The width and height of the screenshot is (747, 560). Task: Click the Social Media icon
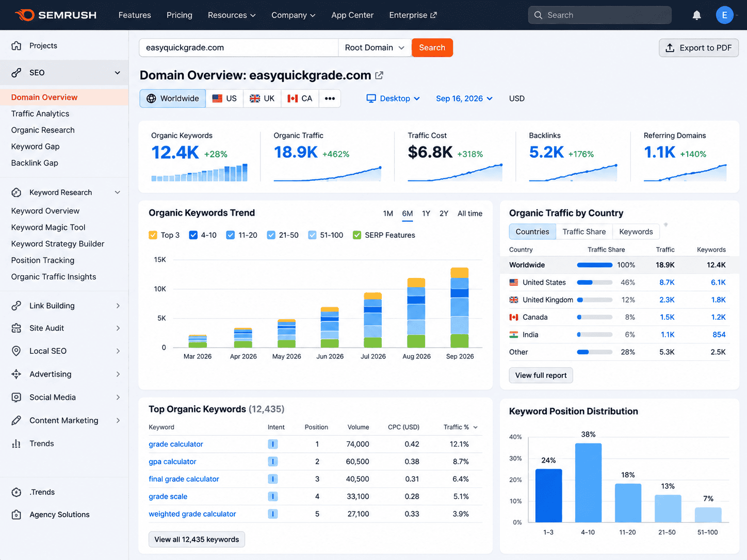(x=17, y=397)
